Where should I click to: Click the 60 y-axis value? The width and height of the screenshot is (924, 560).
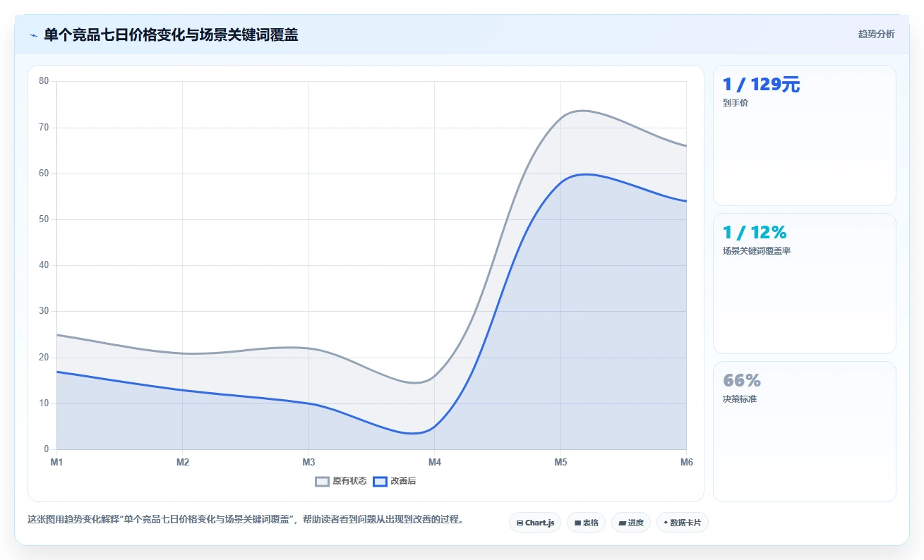(44, 174)
